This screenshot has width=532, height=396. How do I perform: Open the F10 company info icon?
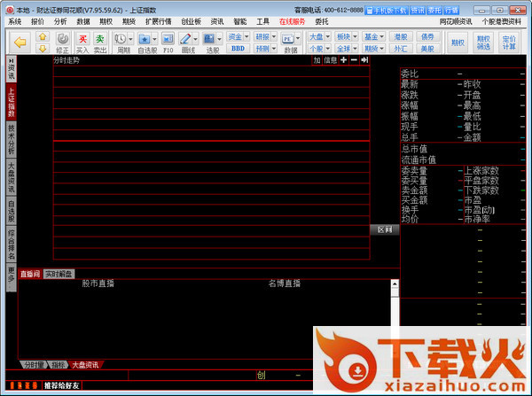pyautogui.click(x=168, y=39)
